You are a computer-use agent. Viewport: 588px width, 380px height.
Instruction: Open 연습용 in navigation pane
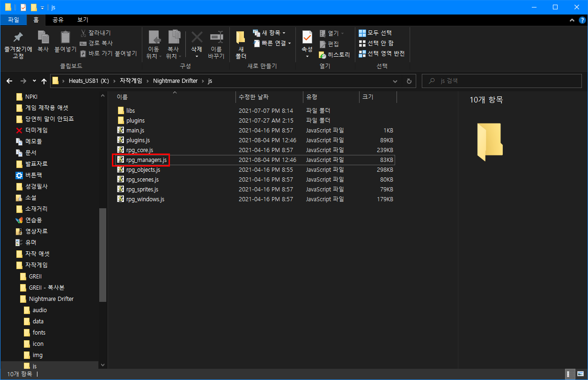(33, 220)
